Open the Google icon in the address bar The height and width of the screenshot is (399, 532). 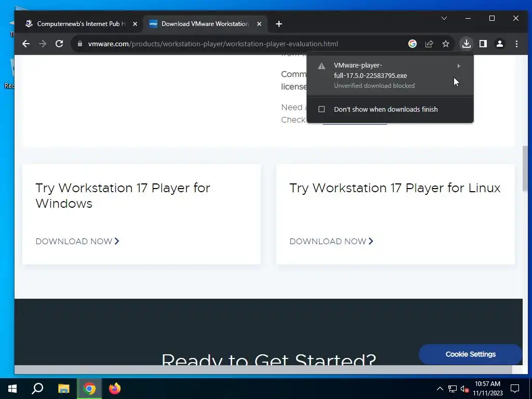coord(412,44)
